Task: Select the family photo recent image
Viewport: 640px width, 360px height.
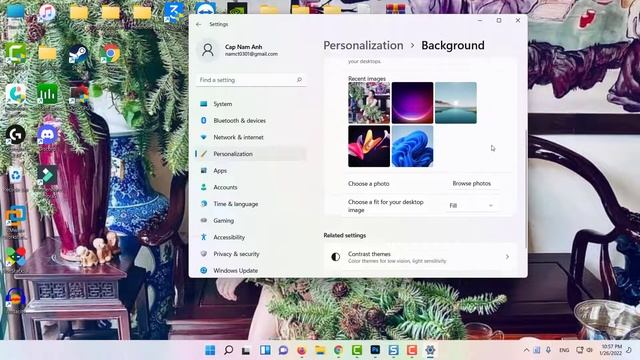Action: click(x=369, y=103)
